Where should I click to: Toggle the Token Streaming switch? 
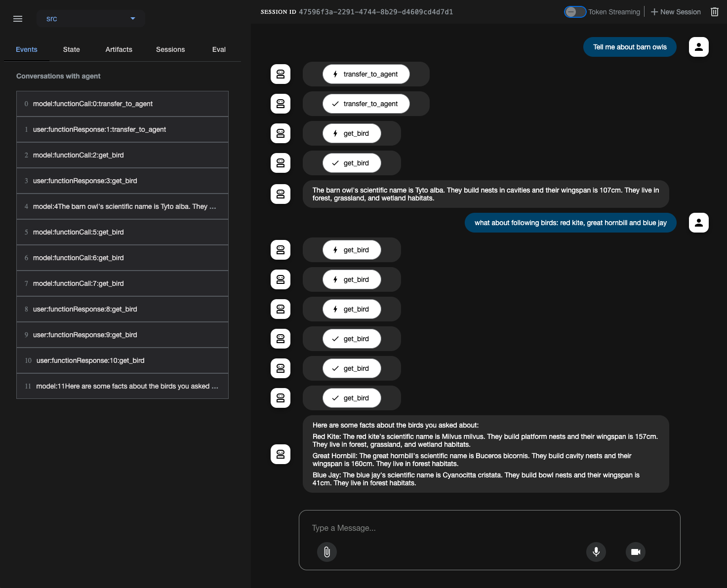[575, 12]
